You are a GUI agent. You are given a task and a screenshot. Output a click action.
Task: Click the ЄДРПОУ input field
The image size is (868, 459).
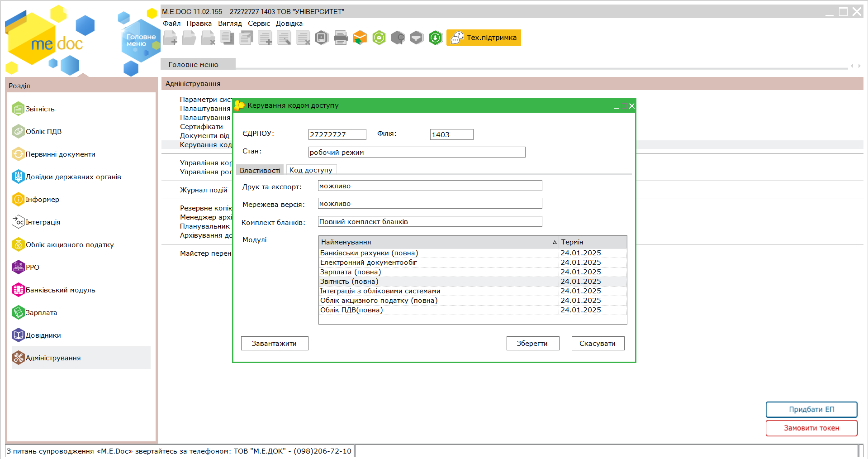[x=337, y=134]
